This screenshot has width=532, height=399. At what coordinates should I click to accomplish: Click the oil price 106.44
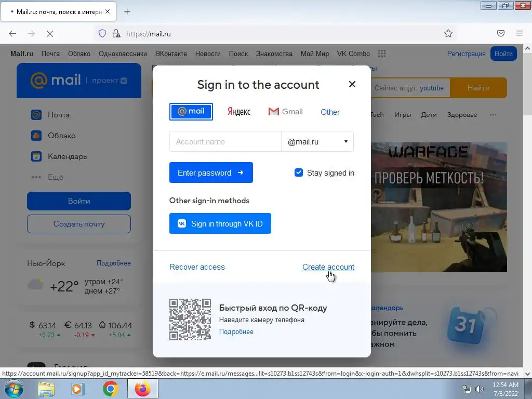pos(115,325)
